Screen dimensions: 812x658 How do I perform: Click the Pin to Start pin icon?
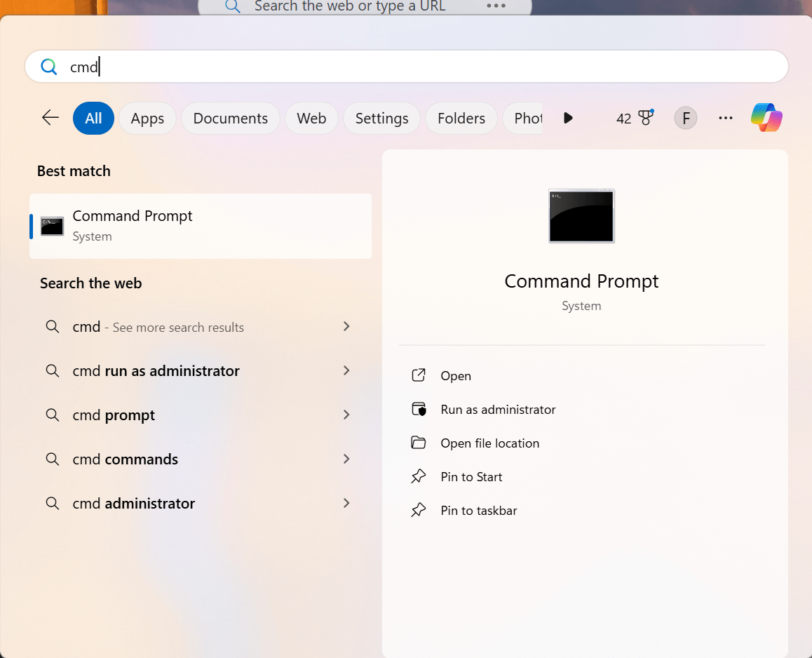[419, 476]
